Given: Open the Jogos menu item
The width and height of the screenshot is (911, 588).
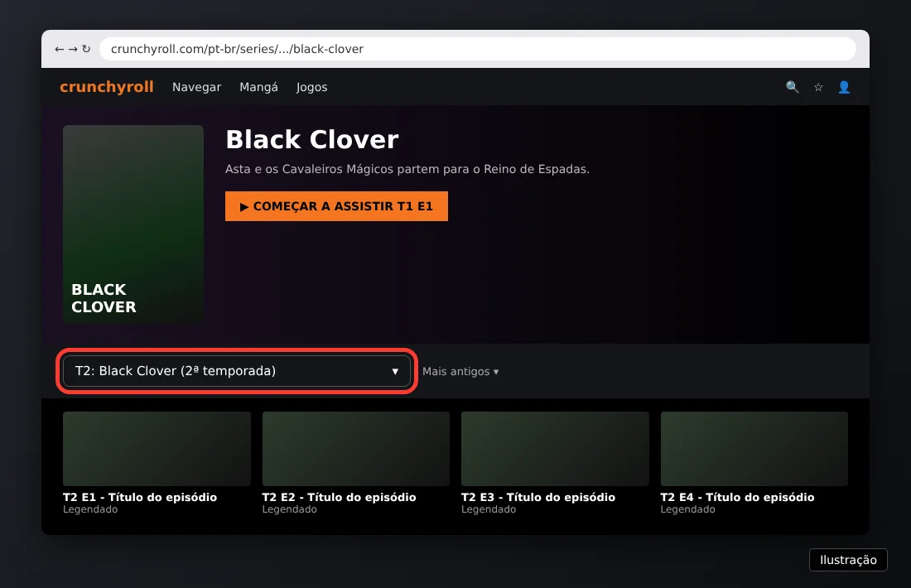Looking at the screenshot, I should pos(311,87).
